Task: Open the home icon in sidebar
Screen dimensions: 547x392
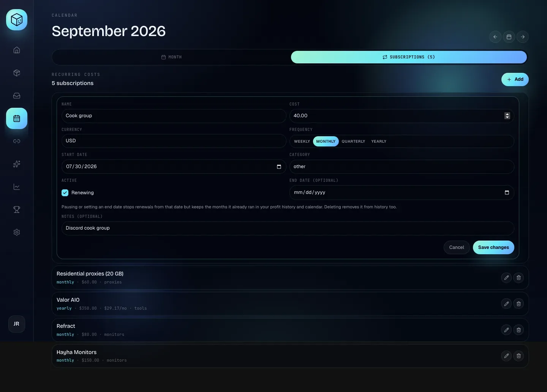Action: point(17,50)
